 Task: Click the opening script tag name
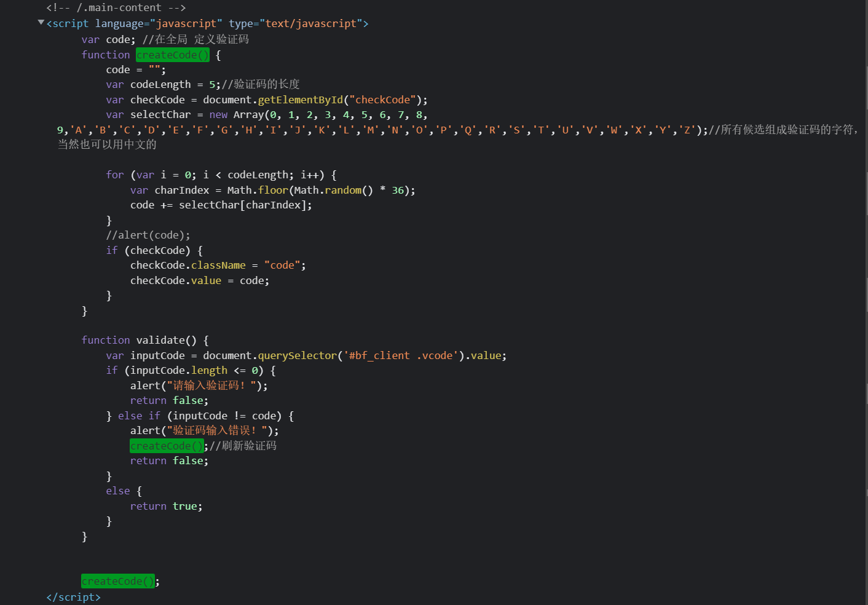coord(70,23)
